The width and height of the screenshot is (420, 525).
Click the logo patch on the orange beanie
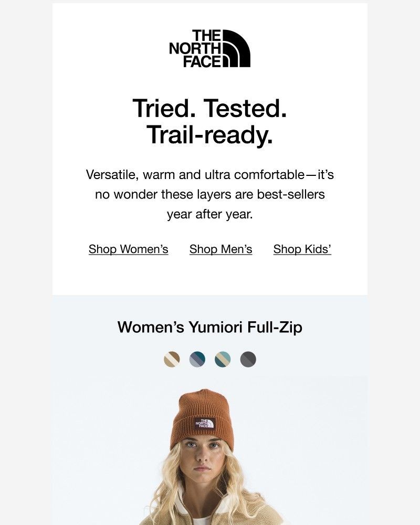point(205,424)
